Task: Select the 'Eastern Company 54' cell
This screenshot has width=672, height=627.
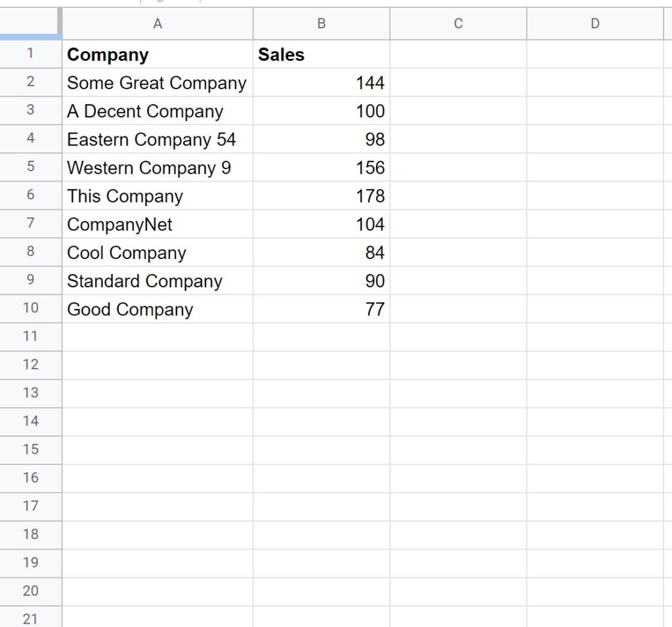Action: pyautogui.click(x=157, y=139)
